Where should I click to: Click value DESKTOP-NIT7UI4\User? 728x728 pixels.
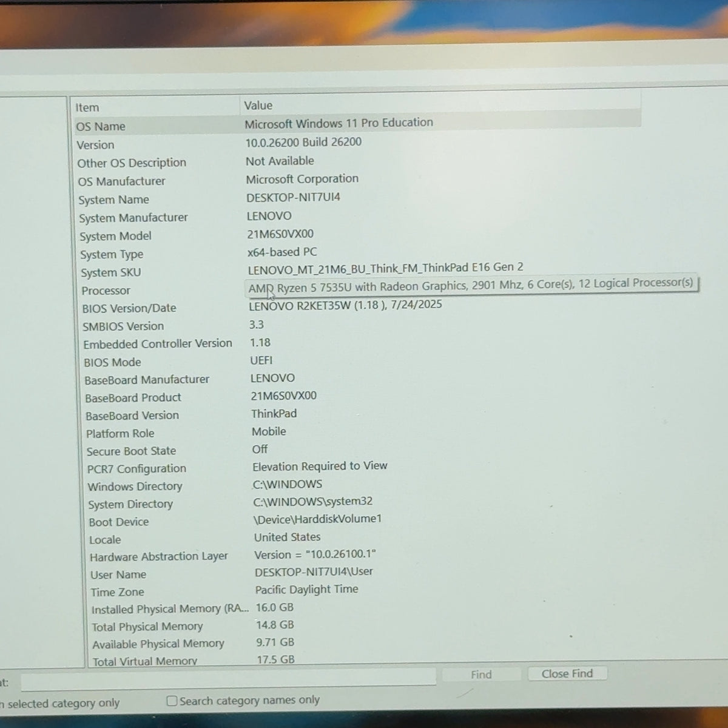314,571
